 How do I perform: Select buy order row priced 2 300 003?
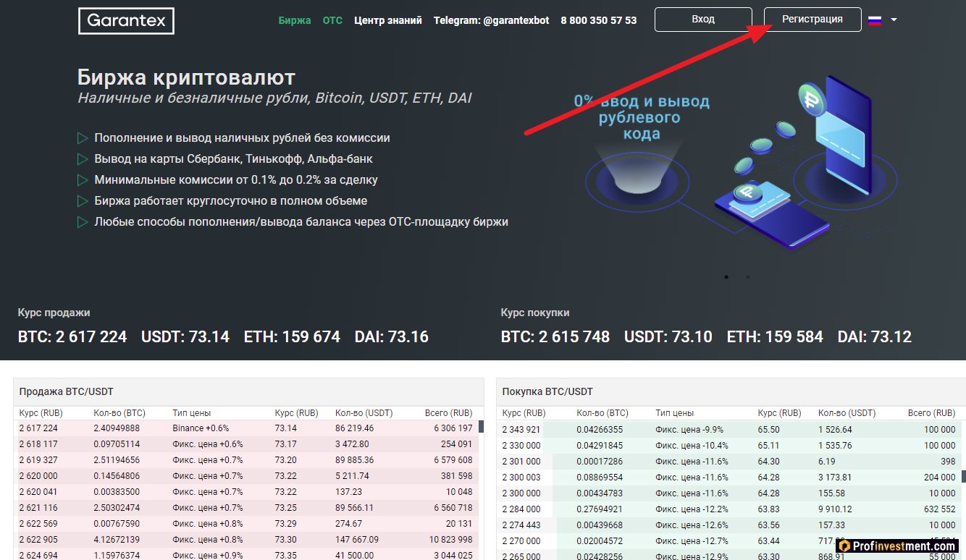coord(728,478)
